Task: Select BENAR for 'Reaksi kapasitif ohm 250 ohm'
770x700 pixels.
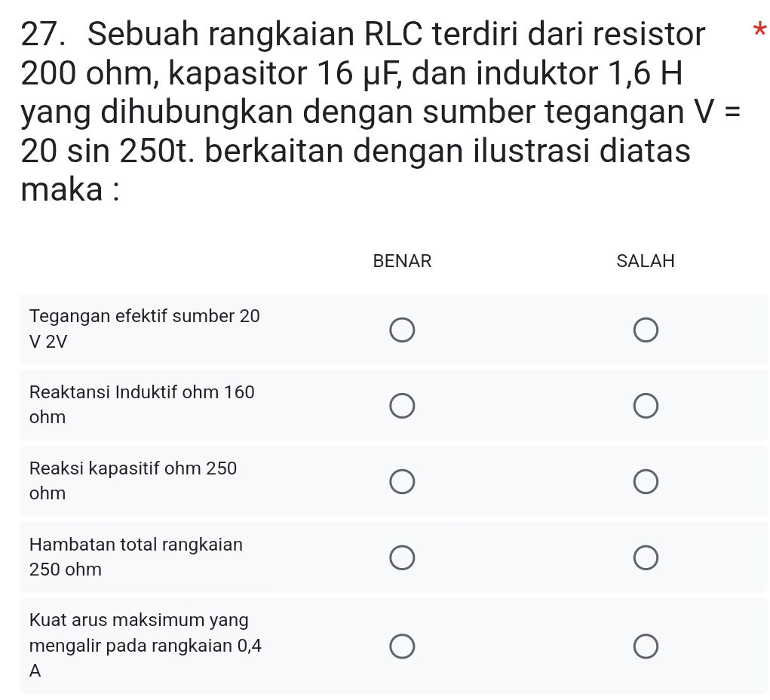Action: coord(402,480)
